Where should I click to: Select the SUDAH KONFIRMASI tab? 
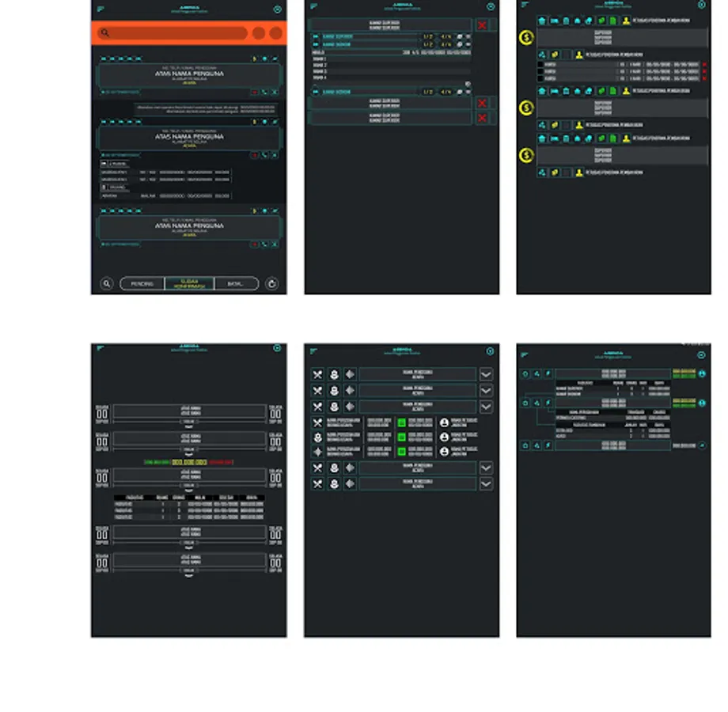pos(189,283)
